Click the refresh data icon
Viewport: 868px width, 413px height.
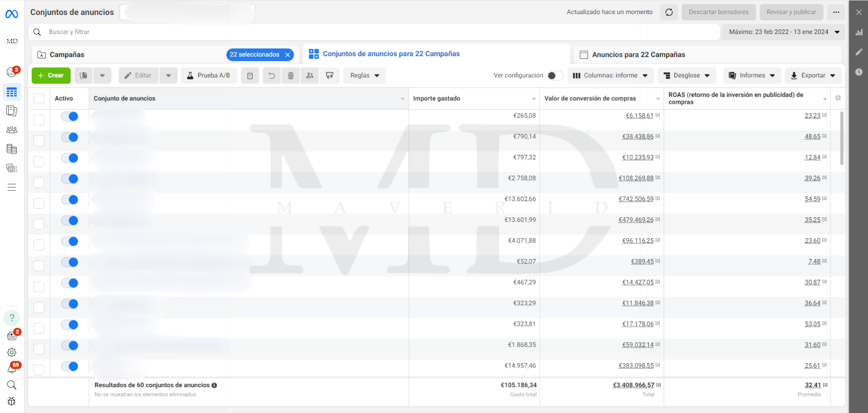[x=669, y=12]
